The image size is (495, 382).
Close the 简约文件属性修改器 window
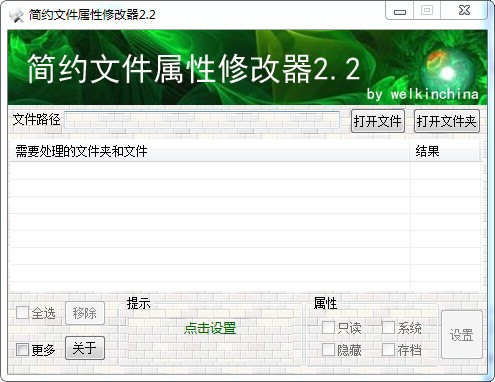(464, 11)
